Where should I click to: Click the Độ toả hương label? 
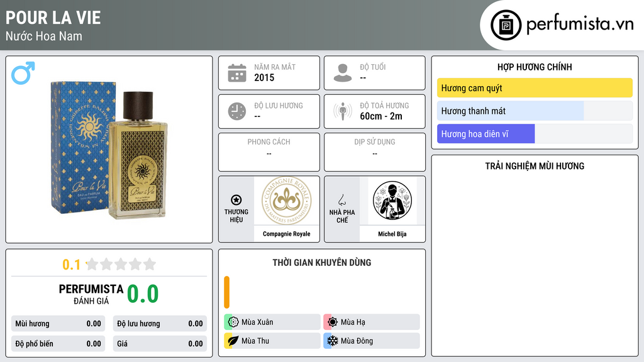click(x=384, y=106)
